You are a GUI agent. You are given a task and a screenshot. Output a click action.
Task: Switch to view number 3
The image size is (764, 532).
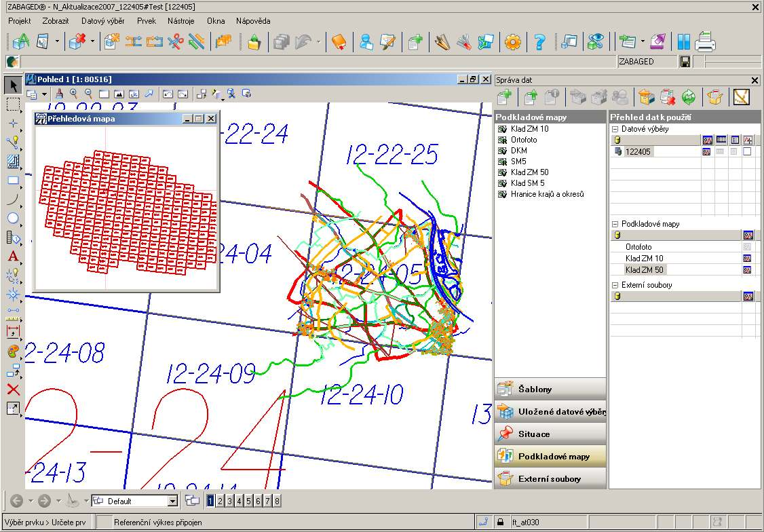pos(230,500)
